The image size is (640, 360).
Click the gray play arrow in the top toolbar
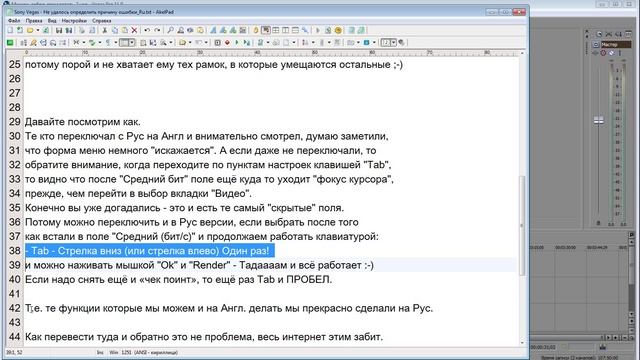318,30
